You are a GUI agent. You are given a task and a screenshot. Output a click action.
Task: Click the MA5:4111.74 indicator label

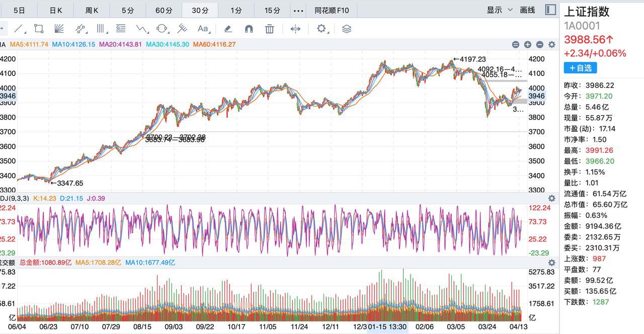pos(29,44)
